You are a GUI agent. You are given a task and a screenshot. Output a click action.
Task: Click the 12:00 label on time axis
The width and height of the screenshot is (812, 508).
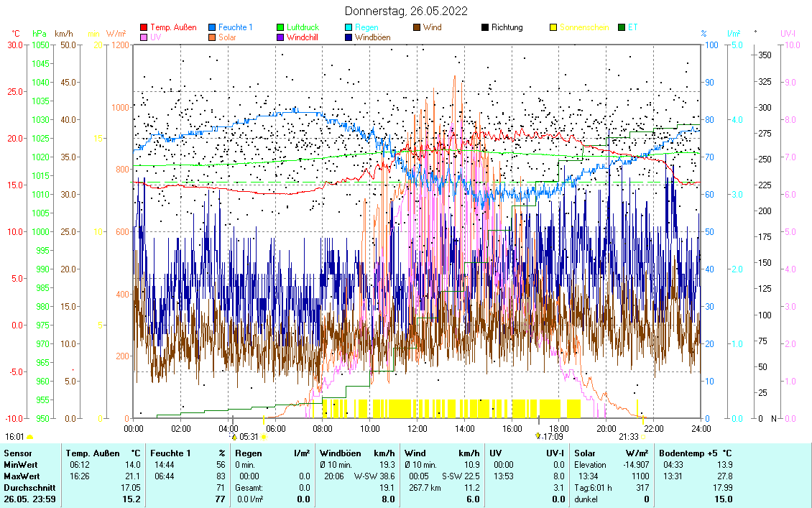click(x=417, y=429)
